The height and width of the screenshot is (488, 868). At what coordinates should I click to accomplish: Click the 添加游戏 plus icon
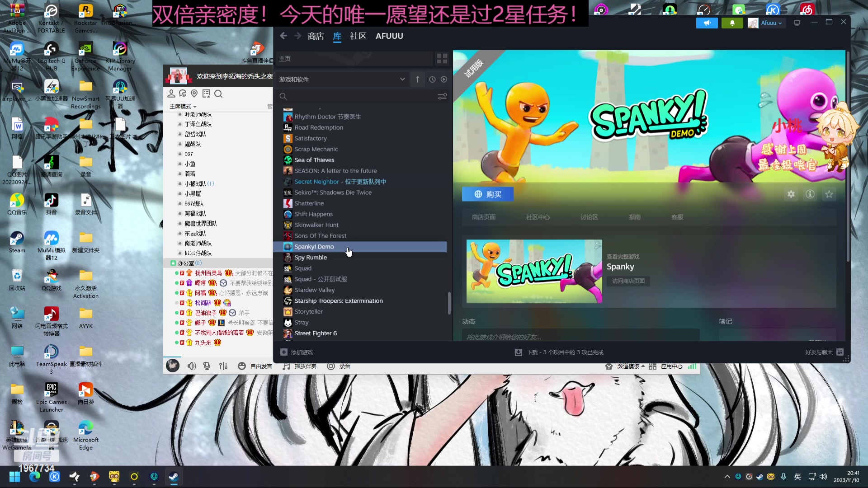(284, 352)
